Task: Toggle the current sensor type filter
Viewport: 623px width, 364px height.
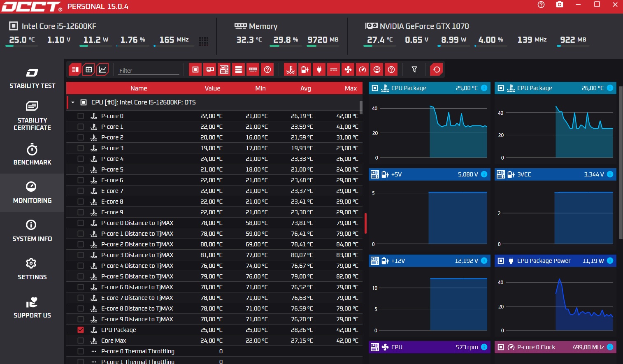Action: pyautogui.click(x=334, y=70)
